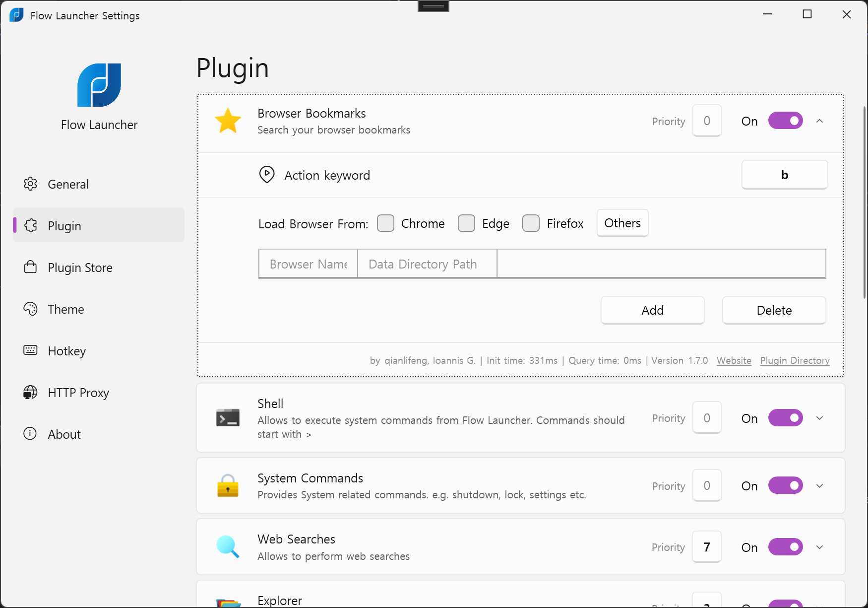Enable the Edge browser checkbox

[466, 223]
